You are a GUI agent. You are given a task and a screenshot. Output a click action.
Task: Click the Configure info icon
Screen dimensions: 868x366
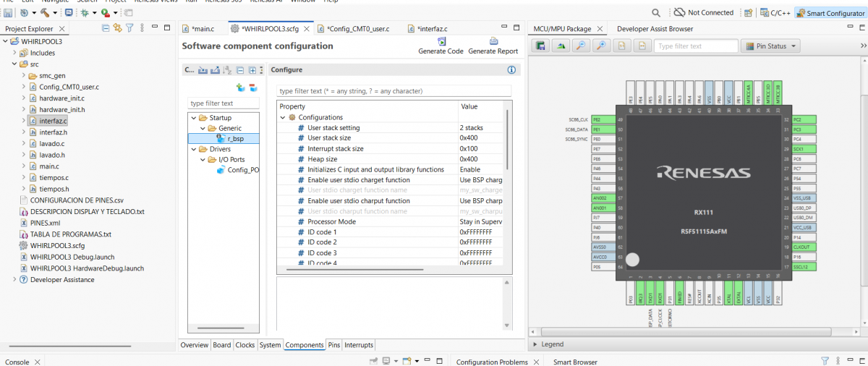pyautogui.click(x=511, y=70)
